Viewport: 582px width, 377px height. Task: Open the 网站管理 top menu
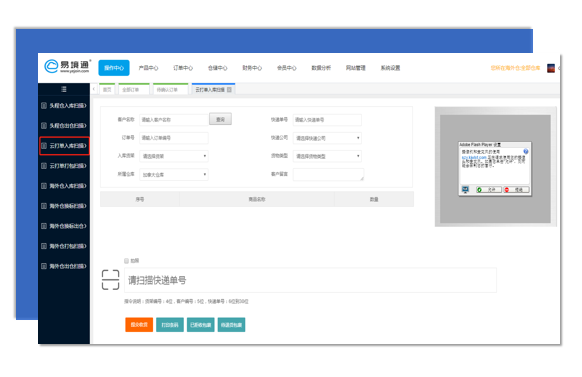point(356,68)
